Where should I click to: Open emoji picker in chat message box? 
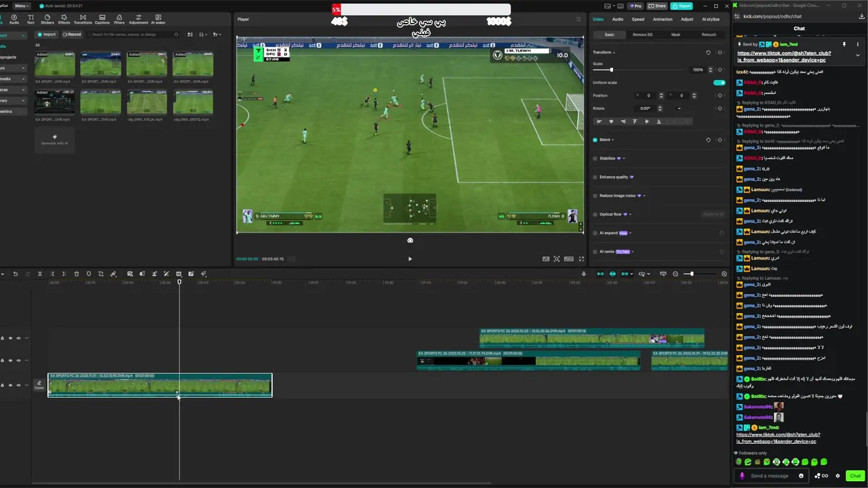(x=802, y=476)
